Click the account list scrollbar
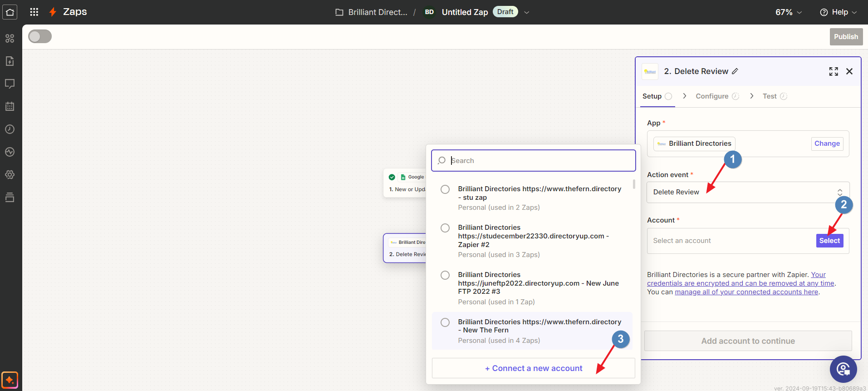 pos(634,184)
